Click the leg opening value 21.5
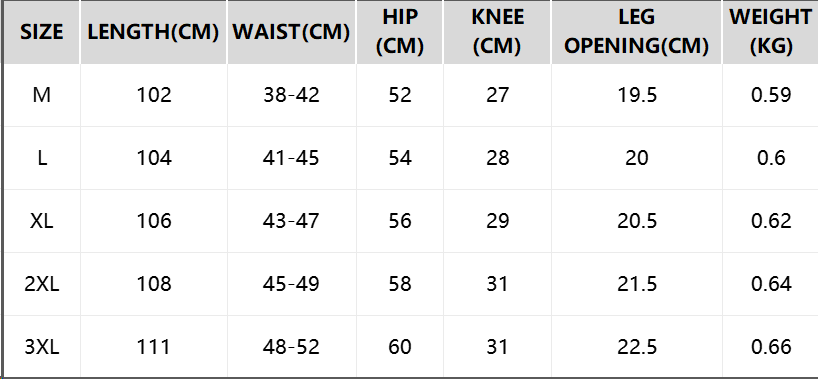 tap(637, 285)
